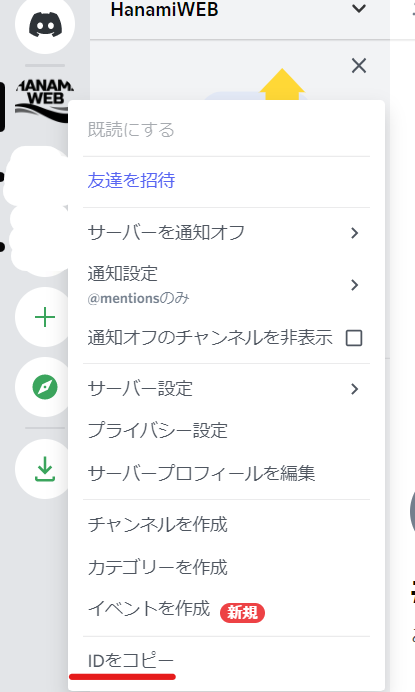Click the @mentionsのみ notification subtitle
This screenshot has width=415, height=692.
(x=138, y=298)
